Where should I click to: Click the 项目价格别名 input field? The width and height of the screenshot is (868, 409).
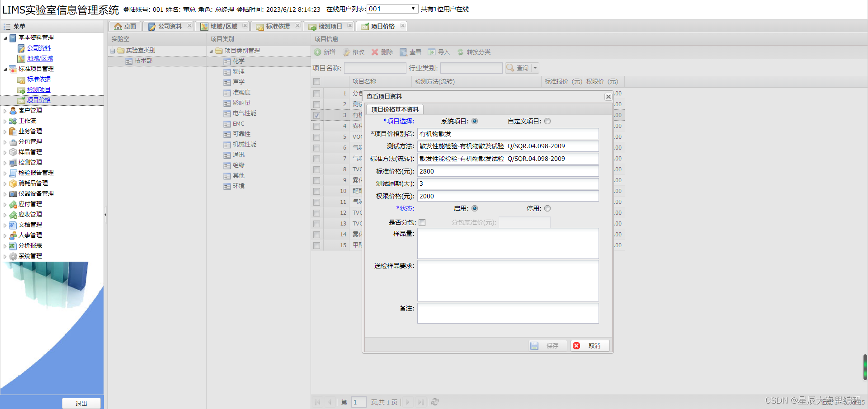(508, 134)
